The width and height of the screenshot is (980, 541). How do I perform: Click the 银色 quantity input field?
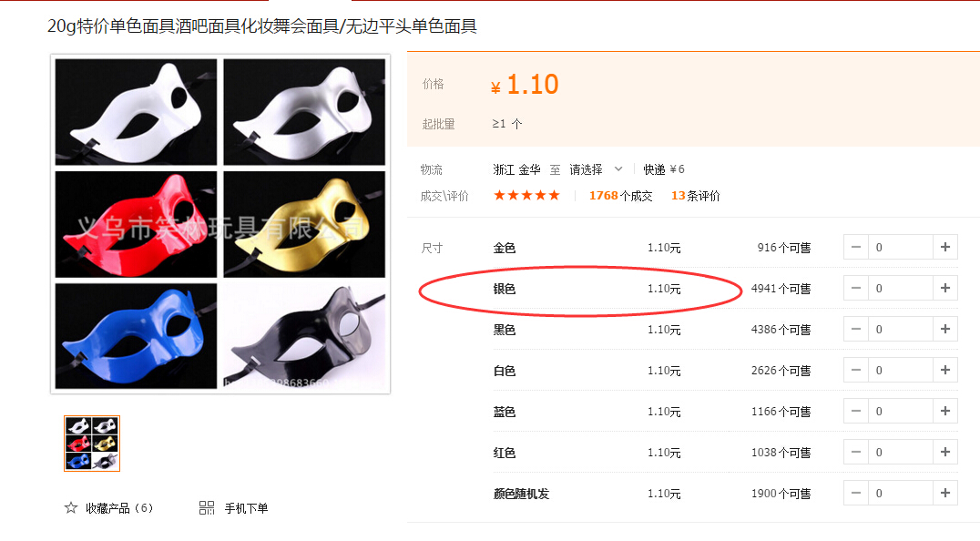[x=901, y=288]
